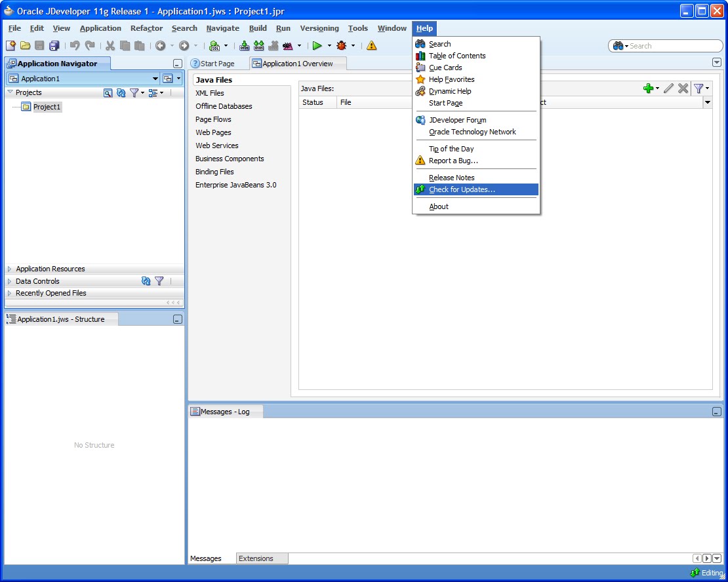Image resolution: width=728 pixels, height=582 pixels.
Task: Expand the Recently Opened Files section
Action: point(9,293)
